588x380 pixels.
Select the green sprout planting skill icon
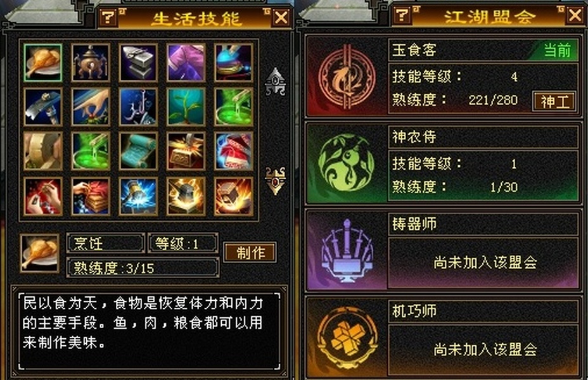coord(186,107)
